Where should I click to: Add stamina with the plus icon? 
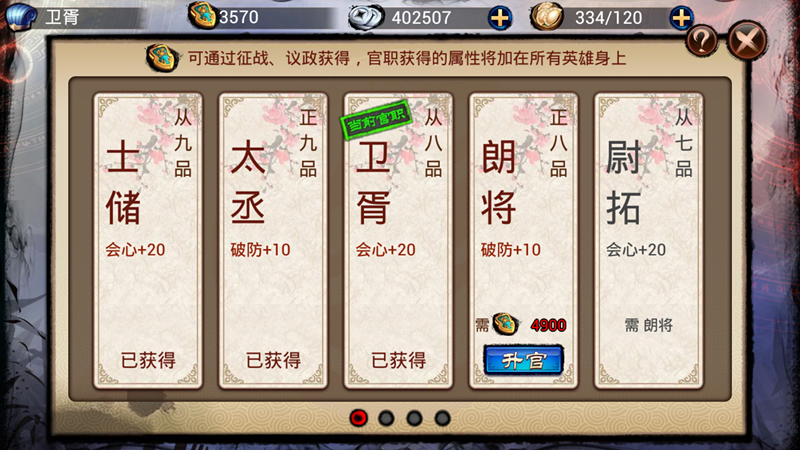[x=681, y=18]
